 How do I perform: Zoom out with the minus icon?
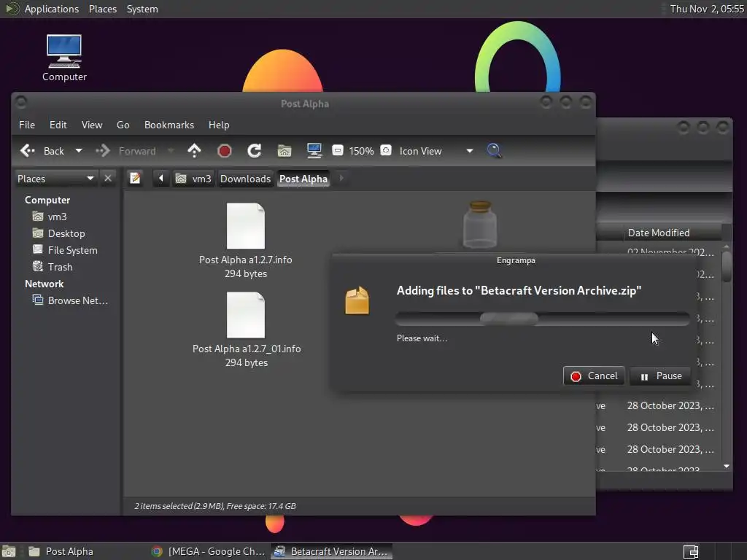[x=337, y=150]
